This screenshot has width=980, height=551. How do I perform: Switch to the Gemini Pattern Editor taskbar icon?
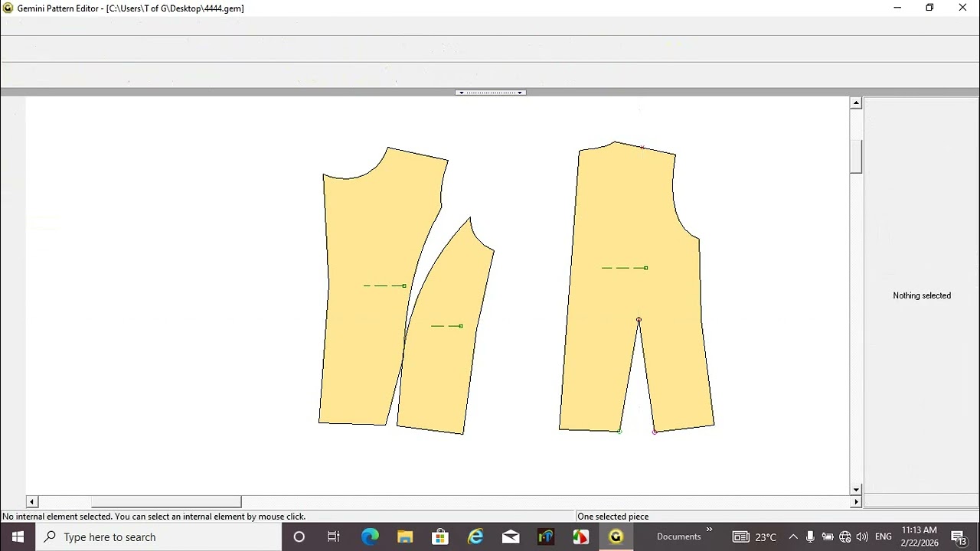point(616,536)
